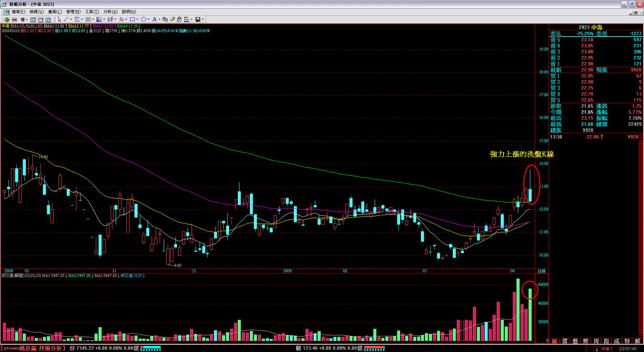Screen dimensions: 644x352
Task: Select the vertical cycle lines tool
Action: [x=88, y=19]
